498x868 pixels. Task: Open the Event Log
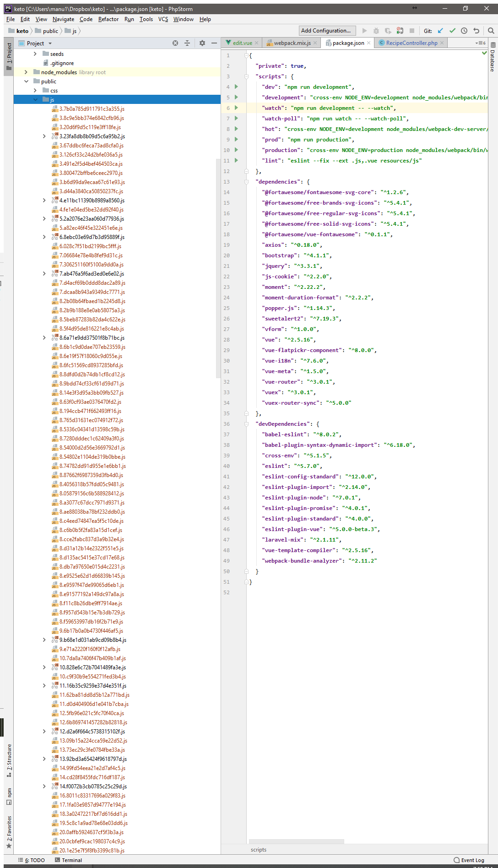pos(469,860)
